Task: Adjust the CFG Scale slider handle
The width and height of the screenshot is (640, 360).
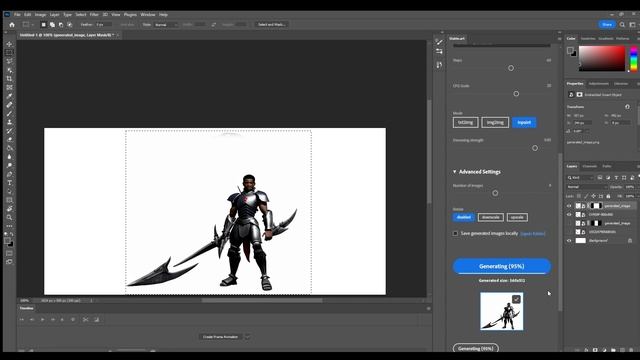Action: [516, 94]
